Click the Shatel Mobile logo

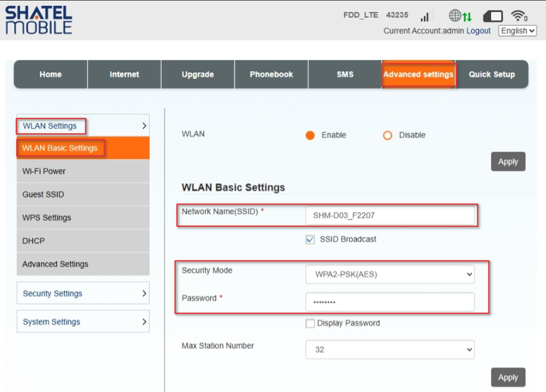(x=39, y=20)
